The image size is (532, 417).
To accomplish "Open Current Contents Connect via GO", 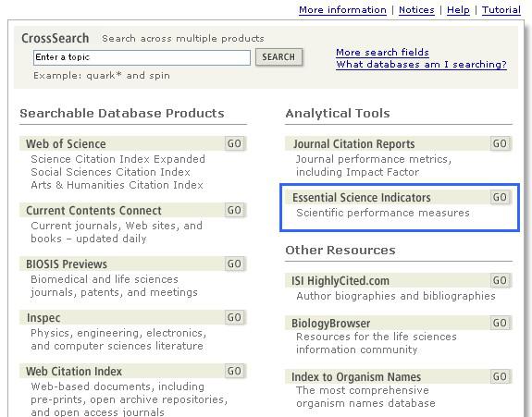I will tap(234, 210).
